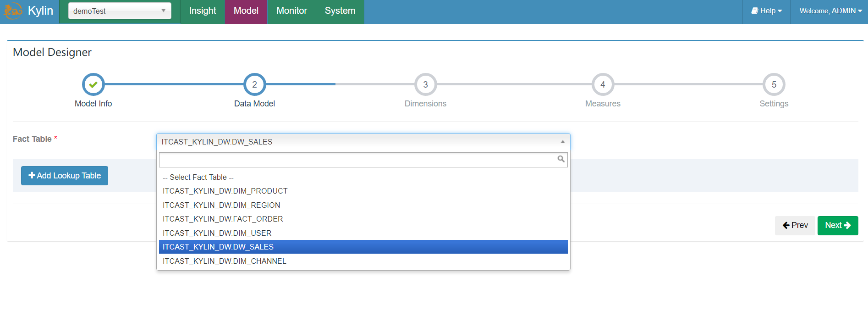This screenshot has height=311, width=868.
Task: Choose ITCAST_KYLIN_DW.DIM_USER option
Action: [x=363, y=233]
